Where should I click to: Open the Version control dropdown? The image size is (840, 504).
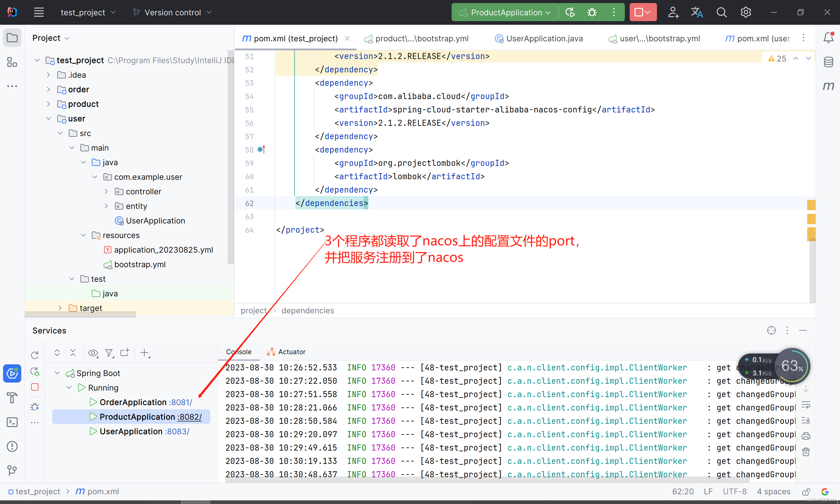pyautogui.click(x=172, y=12)
